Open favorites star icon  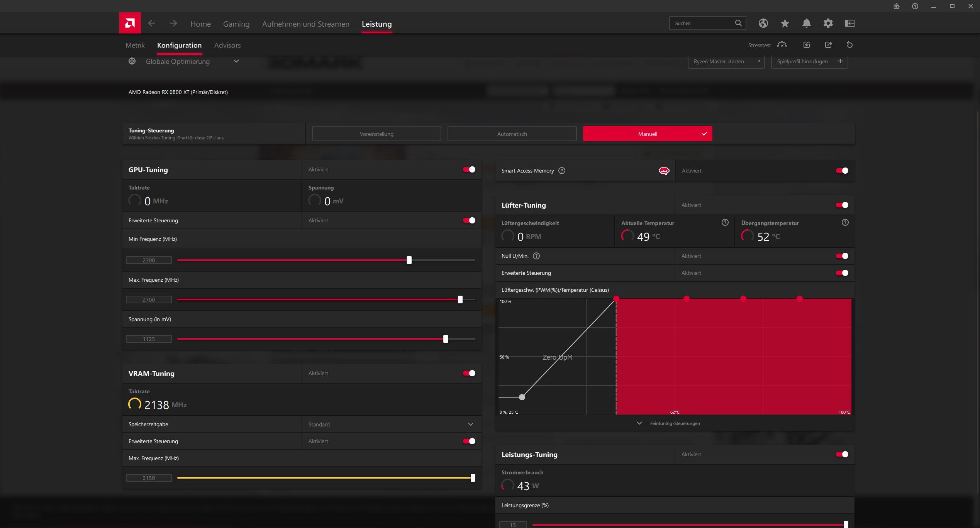785,23
